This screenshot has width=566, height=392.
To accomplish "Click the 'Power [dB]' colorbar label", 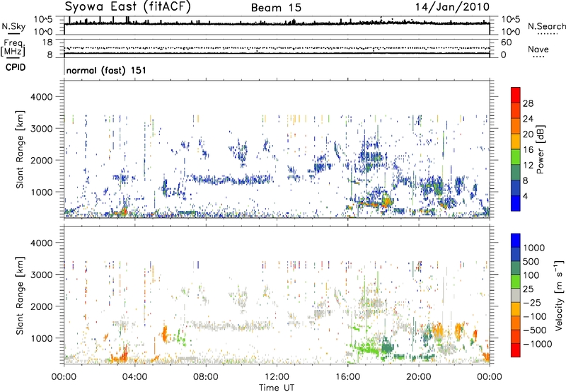I will coord(540,149).
